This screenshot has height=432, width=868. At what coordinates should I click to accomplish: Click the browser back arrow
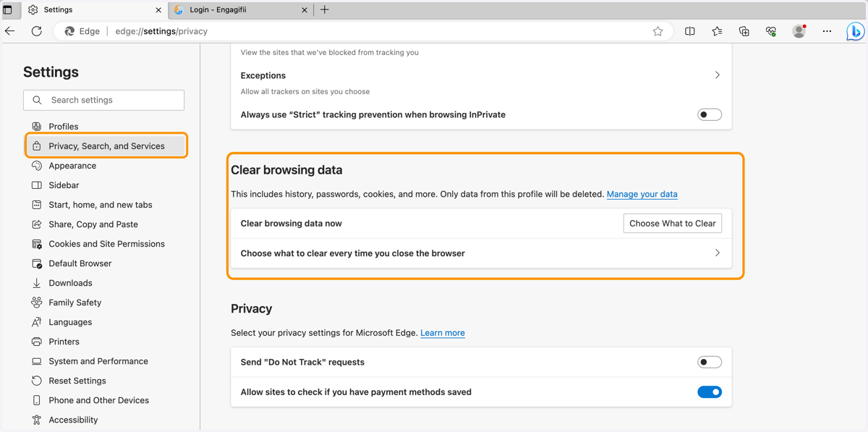click(x=10, y=31)
